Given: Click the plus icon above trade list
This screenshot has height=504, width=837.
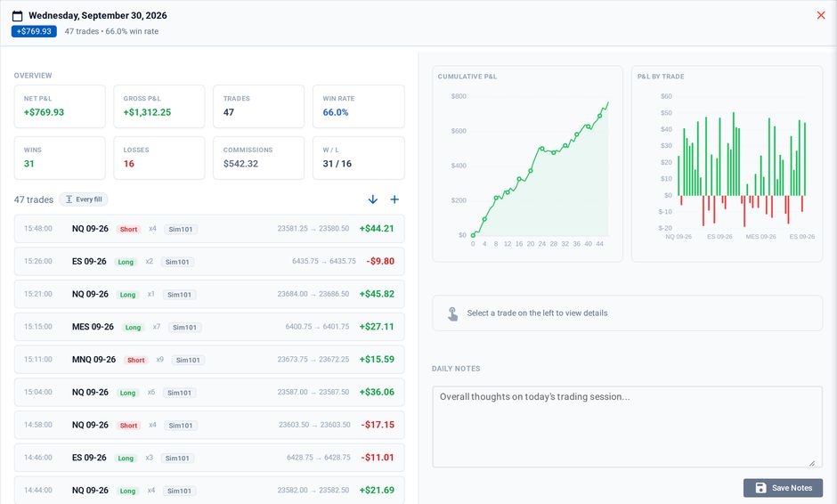Looking at the screenshot, I should point(394,199).
